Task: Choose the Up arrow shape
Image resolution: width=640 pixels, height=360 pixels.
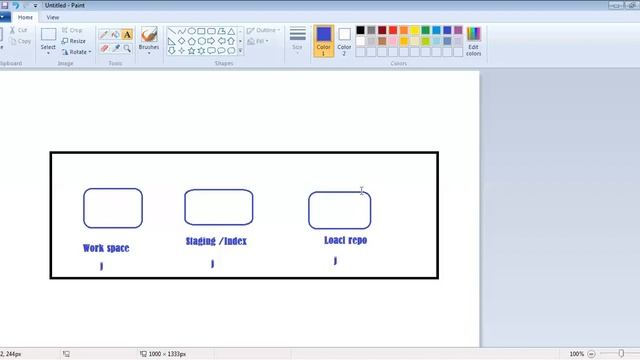Action: tap(231, 41)
